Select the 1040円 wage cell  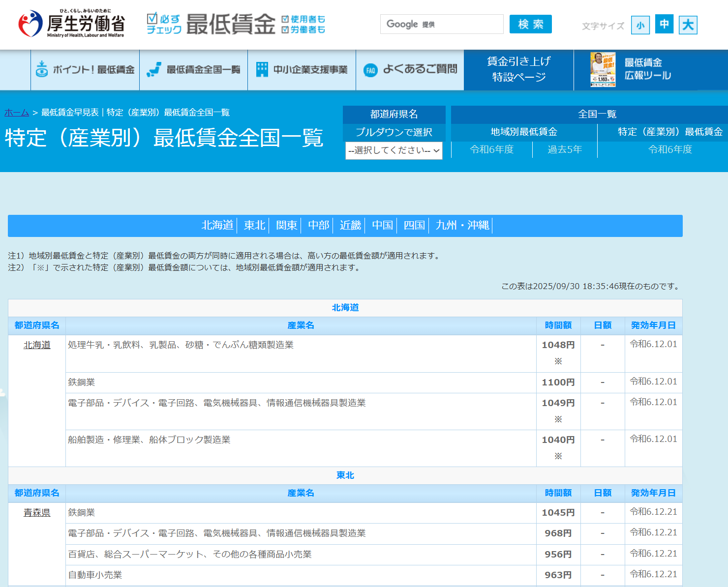coord(558,448)
